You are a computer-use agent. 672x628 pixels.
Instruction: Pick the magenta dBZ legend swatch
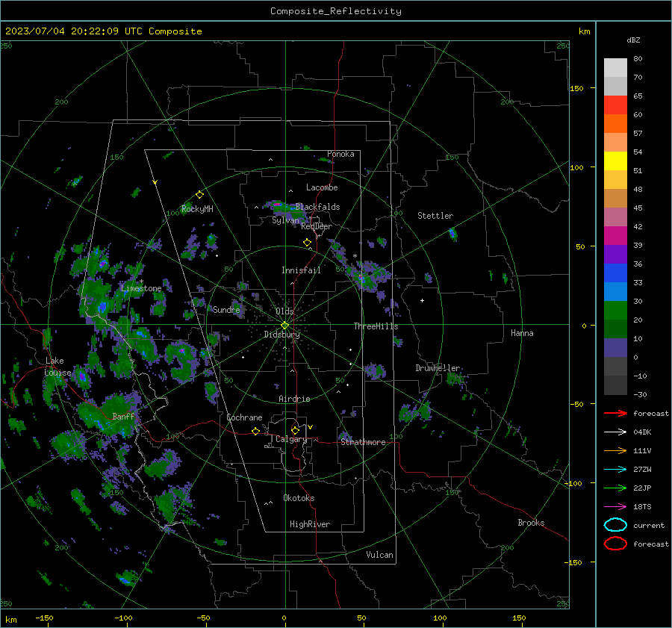pyautogui.click(x=615, y=235)
